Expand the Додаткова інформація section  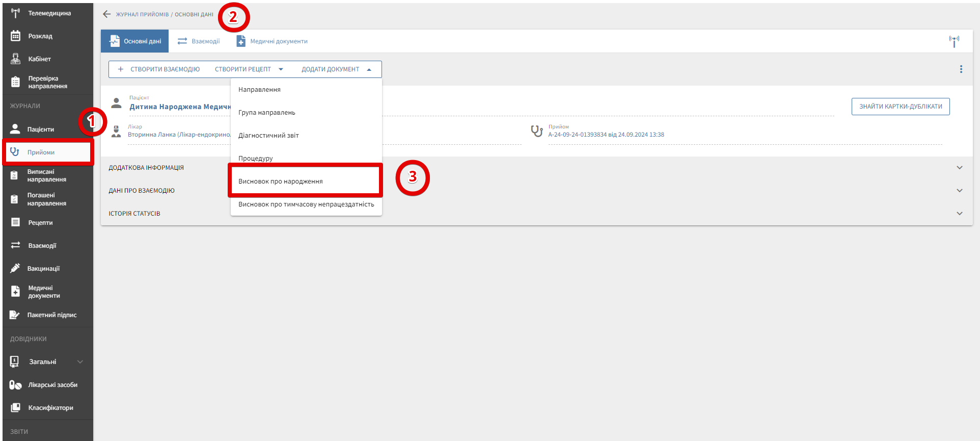[959, 168]
